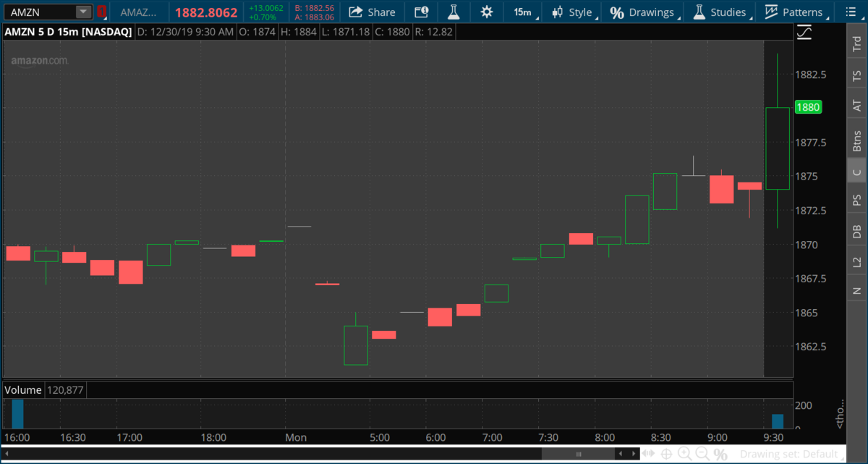
Task: Select the N sidebar tab
Action: tap(857, 290)
